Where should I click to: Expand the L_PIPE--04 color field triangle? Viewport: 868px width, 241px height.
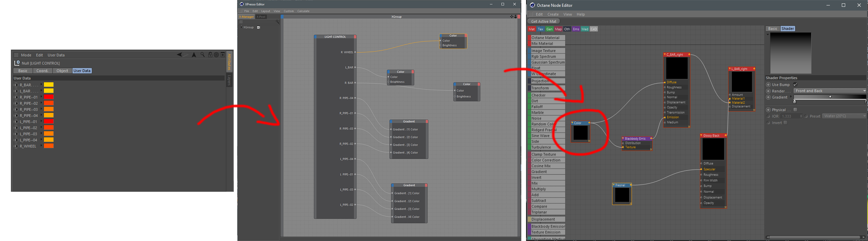point(42,140)
